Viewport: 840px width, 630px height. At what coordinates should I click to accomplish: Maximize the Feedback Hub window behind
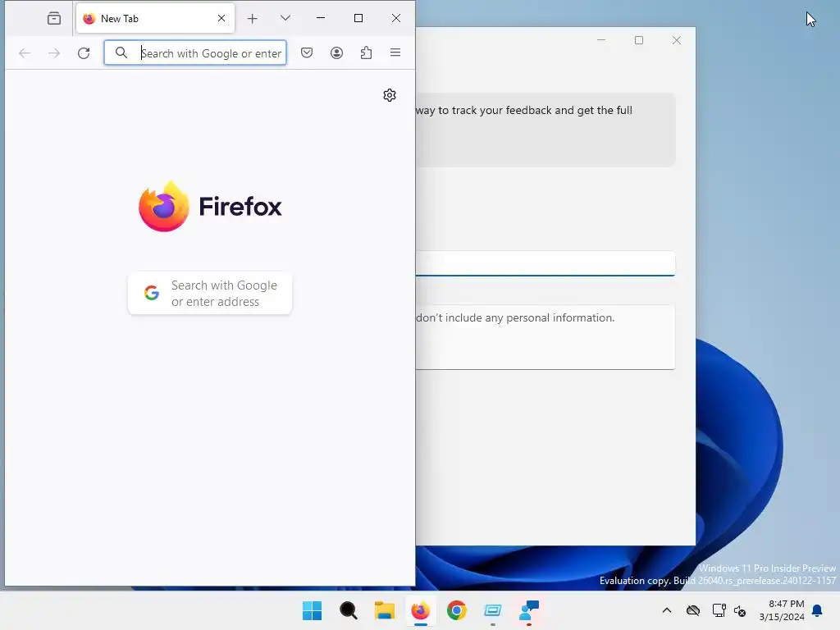(638, 40)
